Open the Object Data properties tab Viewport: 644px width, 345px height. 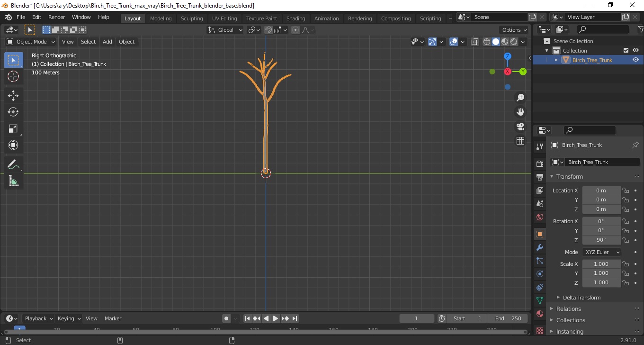point(539,300)
